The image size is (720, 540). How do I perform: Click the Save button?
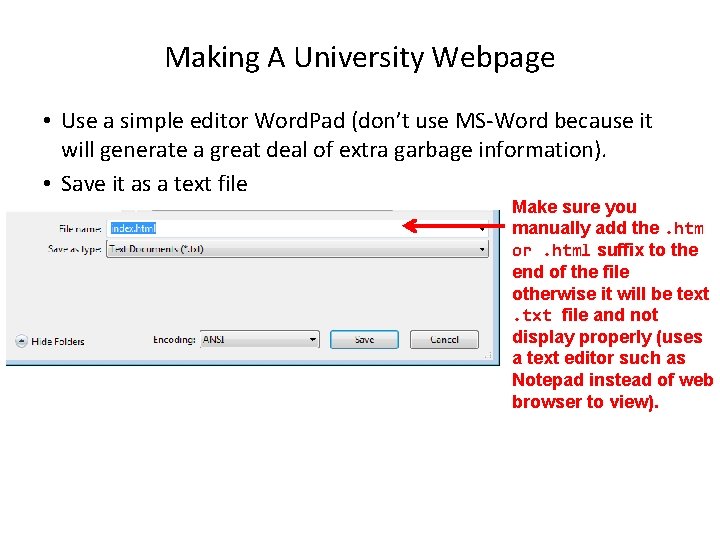(364, 339)
